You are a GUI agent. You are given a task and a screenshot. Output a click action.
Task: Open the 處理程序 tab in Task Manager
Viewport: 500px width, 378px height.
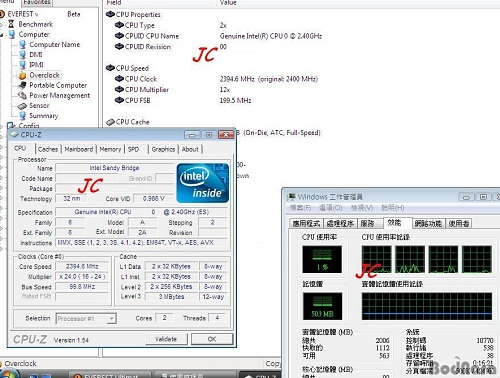tap(340, 223)
